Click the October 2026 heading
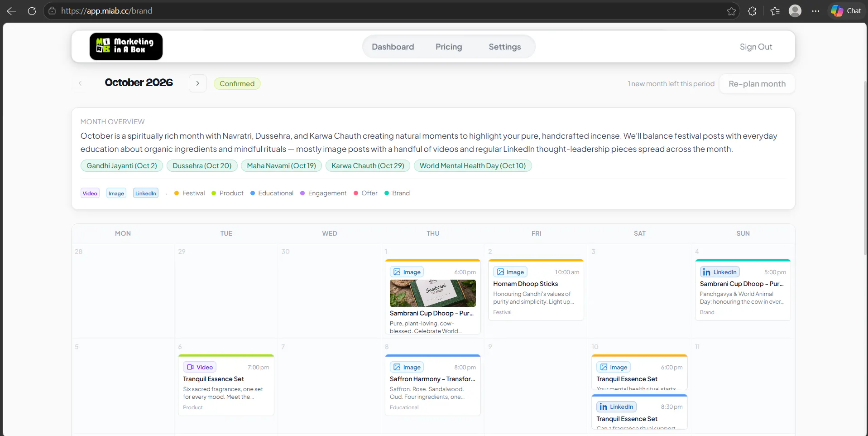The image size is (868, 436). [139, 82]
